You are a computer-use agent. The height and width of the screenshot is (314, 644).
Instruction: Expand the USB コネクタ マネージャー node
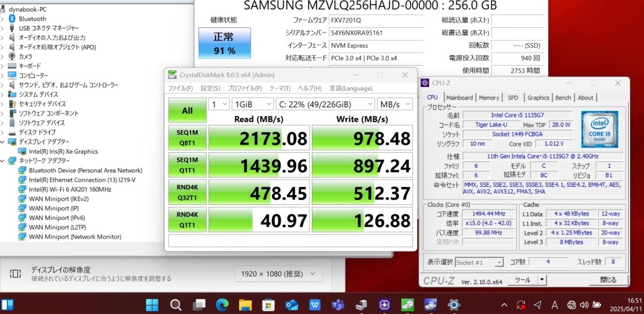coord(3,28)
